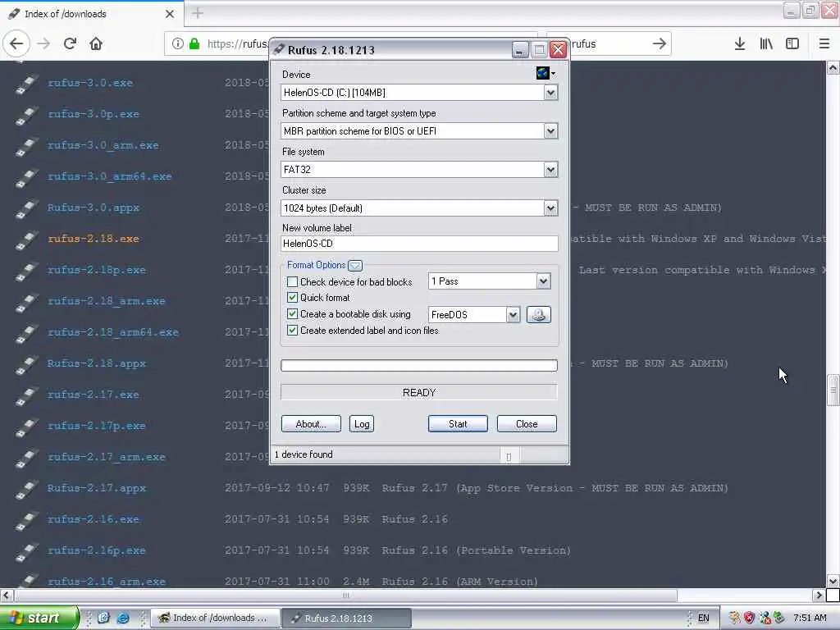Viewport: 840px width, 630px height.
Task: Click the select ISO image disk icon
Action: pyautogui.click(x=538, y=314)
